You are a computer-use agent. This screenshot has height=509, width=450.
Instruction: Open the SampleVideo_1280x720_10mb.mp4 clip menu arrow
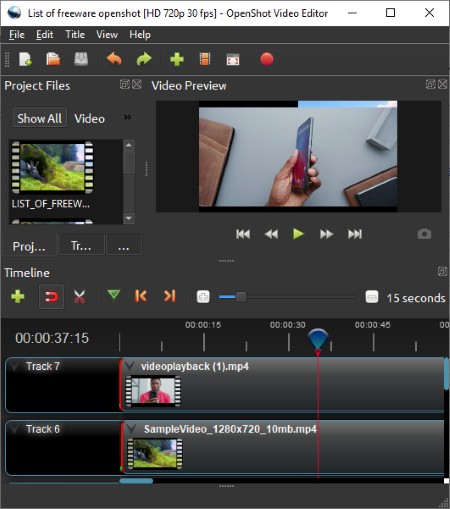(x=132, y=429)
